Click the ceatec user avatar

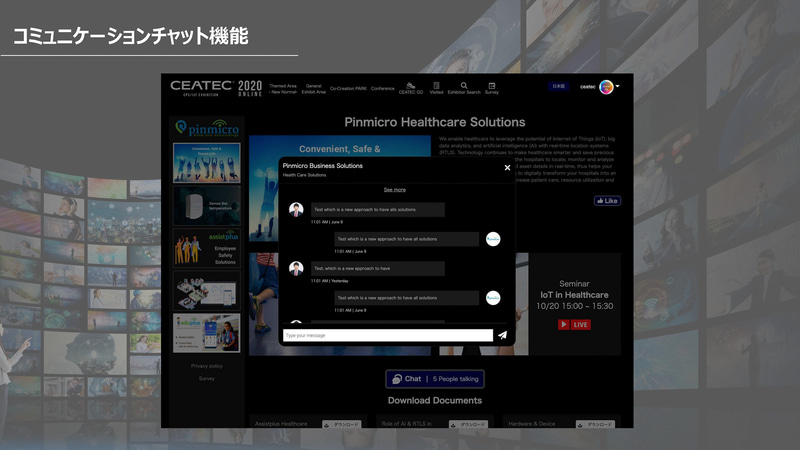(x=606, y=87)
